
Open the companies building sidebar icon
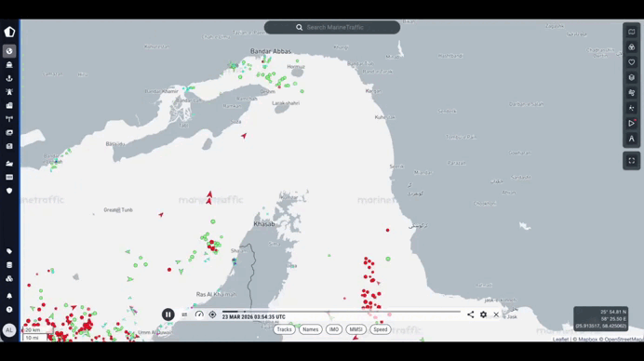point(9,105)
